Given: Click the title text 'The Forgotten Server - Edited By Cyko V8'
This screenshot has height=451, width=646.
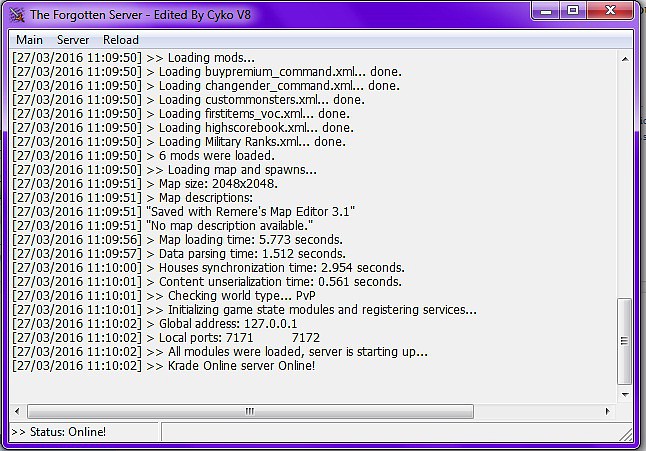Looking at the screenshot, I should (140, 15).
